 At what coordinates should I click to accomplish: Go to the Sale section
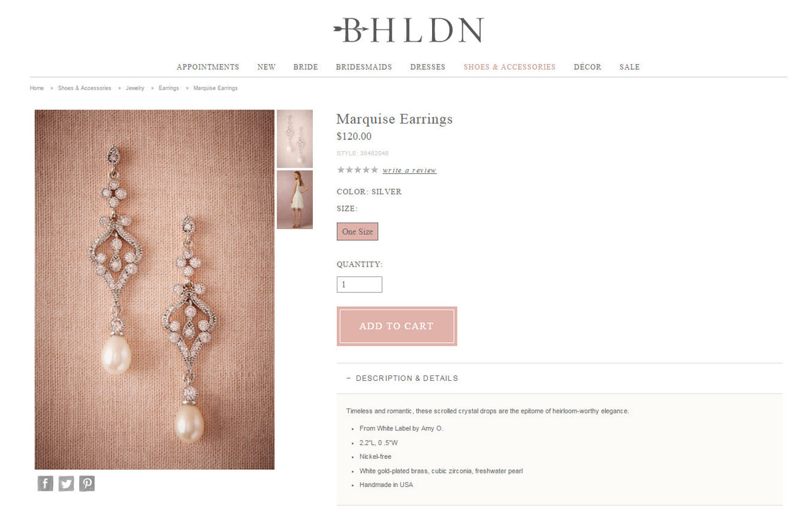coord(629,67)
